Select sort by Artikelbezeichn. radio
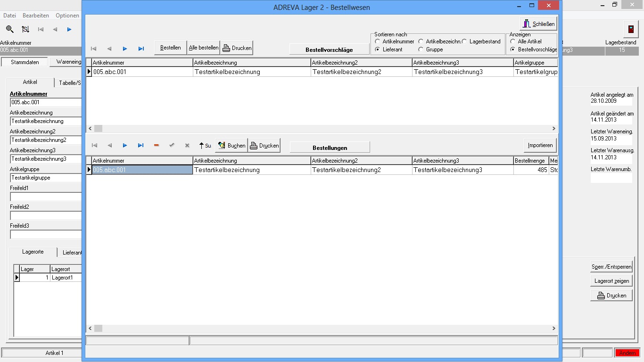 tap(421, 41)
